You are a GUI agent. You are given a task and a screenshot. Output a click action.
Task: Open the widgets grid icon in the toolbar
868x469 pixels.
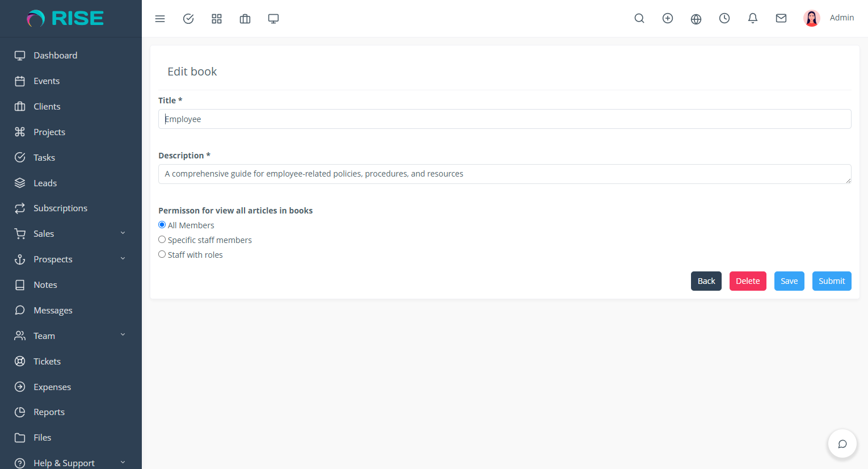pos(217,18)
